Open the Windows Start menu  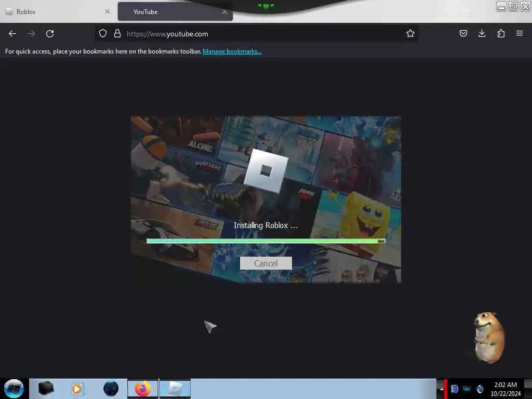14,389
